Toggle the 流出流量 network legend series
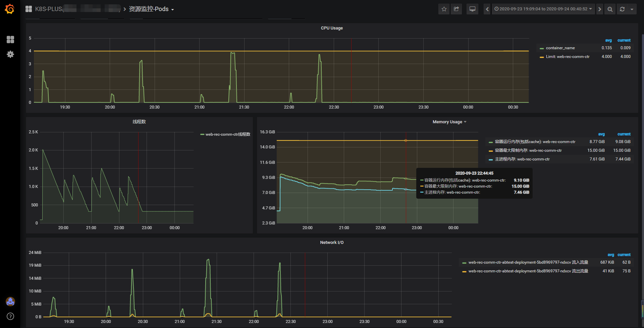The image size is (644, 328). 528,271
